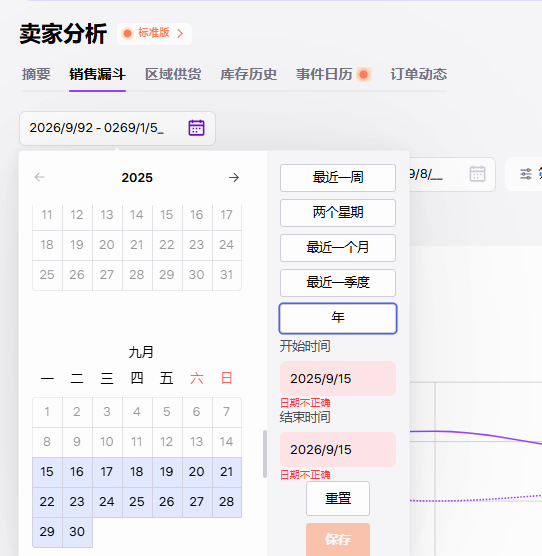
Task: Click the calendar scrollbar thumb
Action: (x=264, y=454)
